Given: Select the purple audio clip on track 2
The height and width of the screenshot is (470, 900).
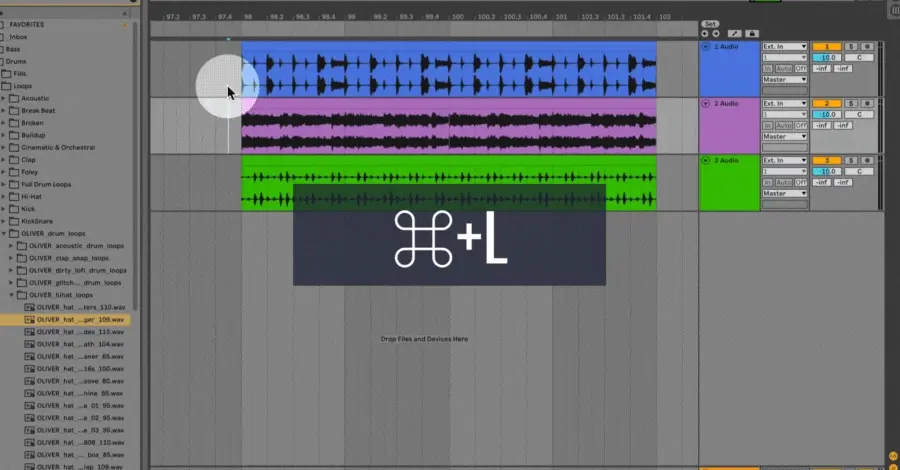Looking at the screenshot, I should click(x=448, y=126).
